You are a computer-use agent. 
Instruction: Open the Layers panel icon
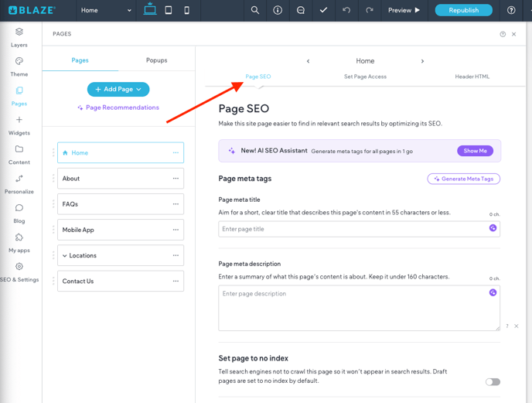coord(19,32)
